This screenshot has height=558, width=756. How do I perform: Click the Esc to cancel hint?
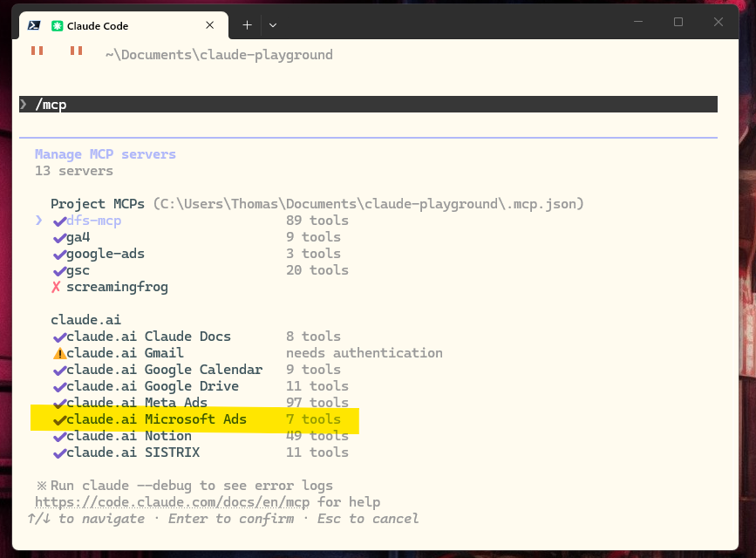(x=368, y=519)
